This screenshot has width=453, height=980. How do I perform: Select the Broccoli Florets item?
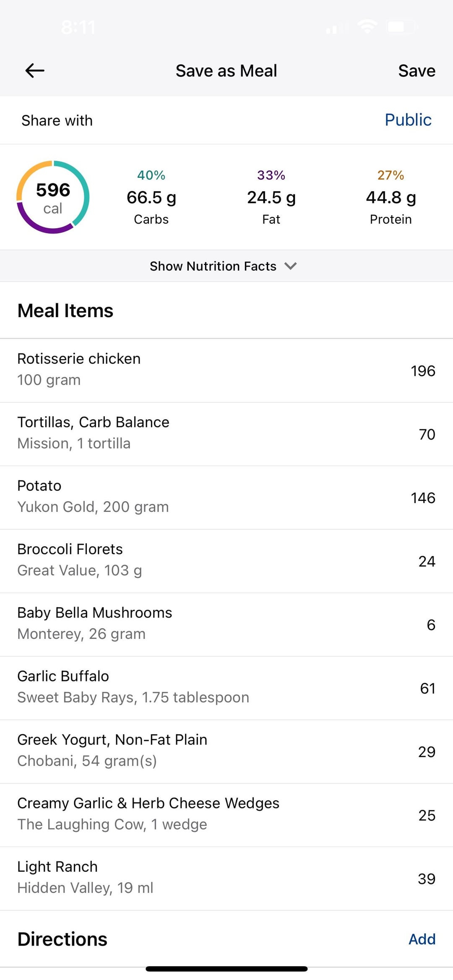click(x=226, y=561)
